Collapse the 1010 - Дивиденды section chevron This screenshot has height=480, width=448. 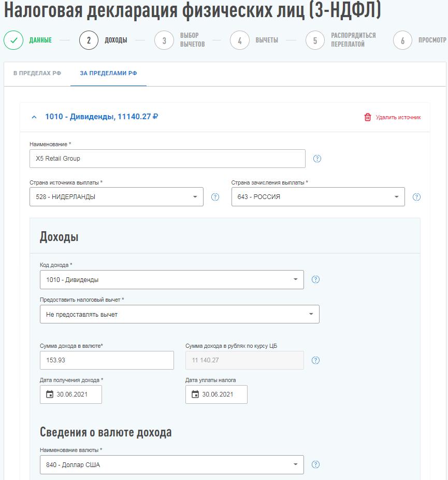pyautogui.click(x=34, y=117)
